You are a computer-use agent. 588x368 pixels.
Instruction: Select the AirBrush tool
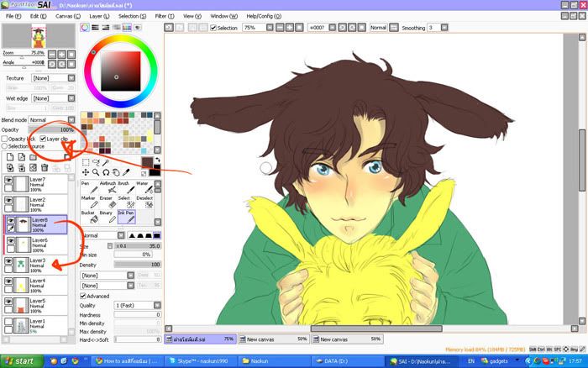click(x=106, y=187)
